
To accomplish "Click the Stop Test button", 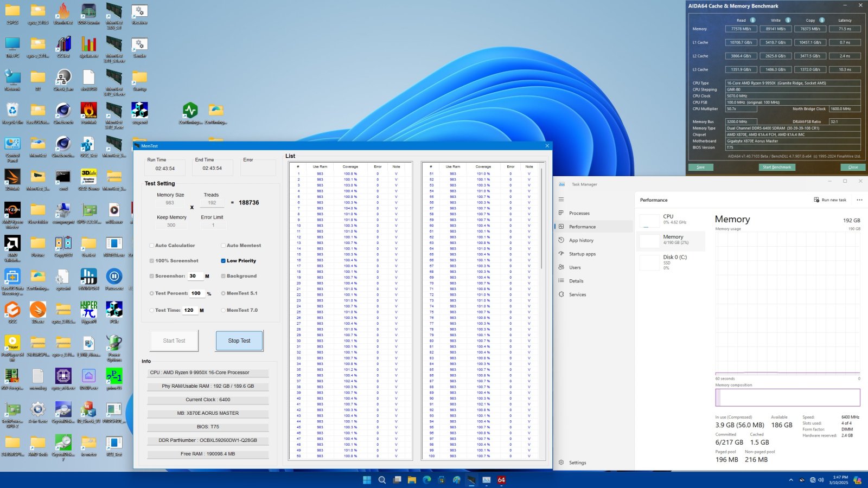I will [239, 341].
